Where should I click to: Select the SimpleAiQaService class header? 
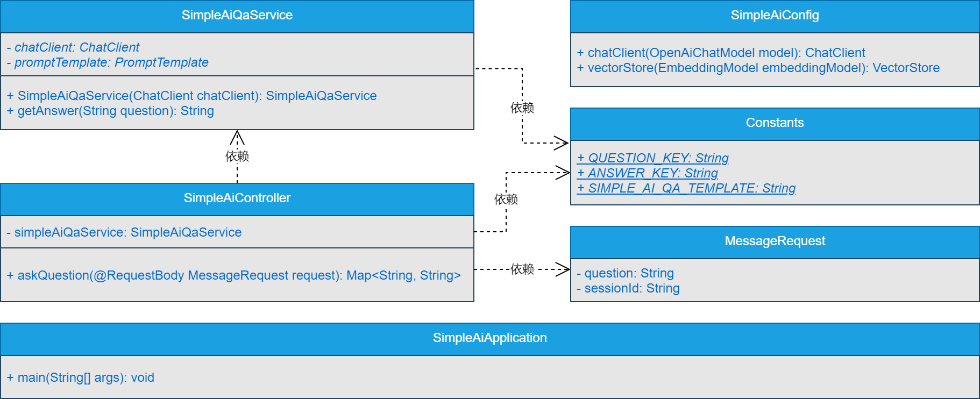tap(237, 16)
